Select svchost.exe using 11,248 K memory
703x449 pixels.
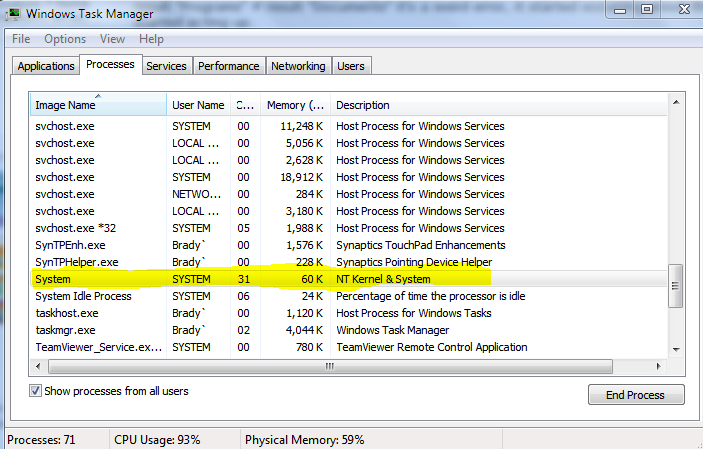click(349, 126)
